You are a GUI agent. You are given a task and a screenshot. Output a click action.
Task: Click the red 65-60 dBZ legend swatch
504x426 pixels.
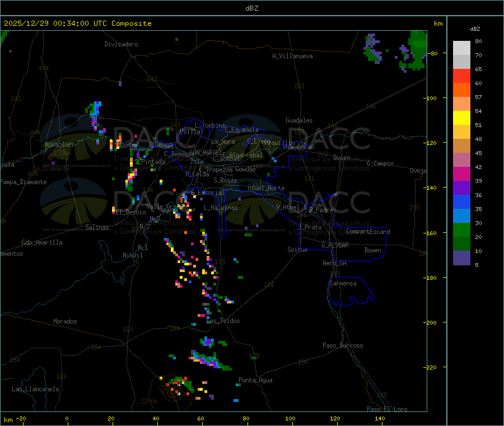(x=461, y=76)
